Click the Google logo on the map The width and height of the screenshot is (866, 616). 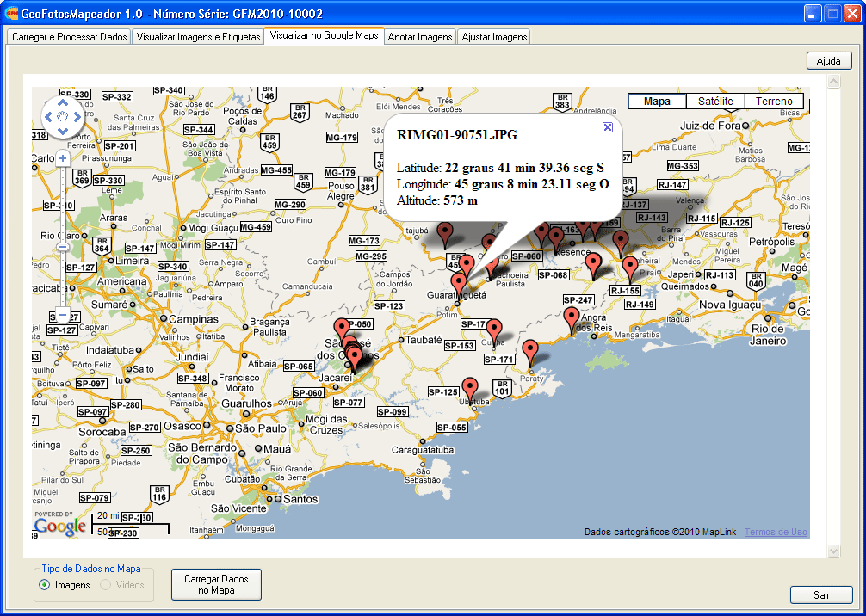[x=59, y=527]
